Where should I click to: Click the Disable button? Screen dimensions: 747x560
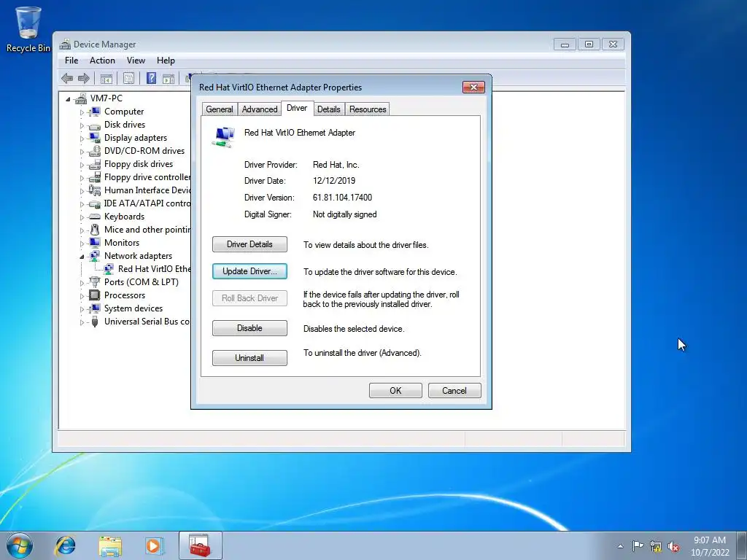tap(249, 328)
